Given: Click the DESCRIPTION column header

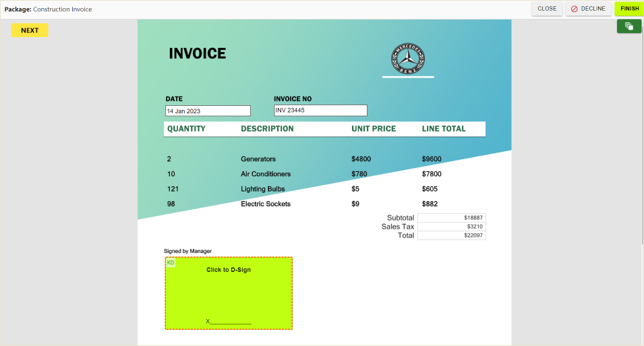Looking at the screenshot, I should [267, 129].
